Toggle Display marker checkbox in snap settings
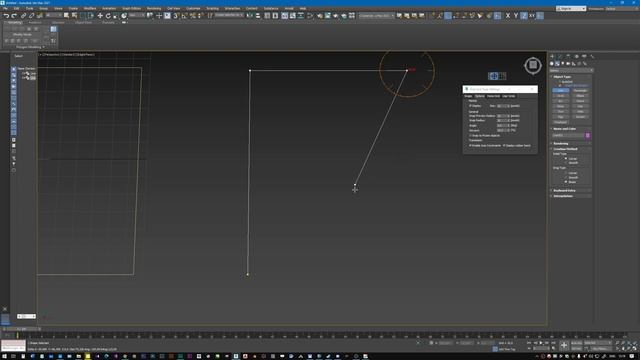Image resolution: width=640 pixels, height=360 pixels. [470, 106]
